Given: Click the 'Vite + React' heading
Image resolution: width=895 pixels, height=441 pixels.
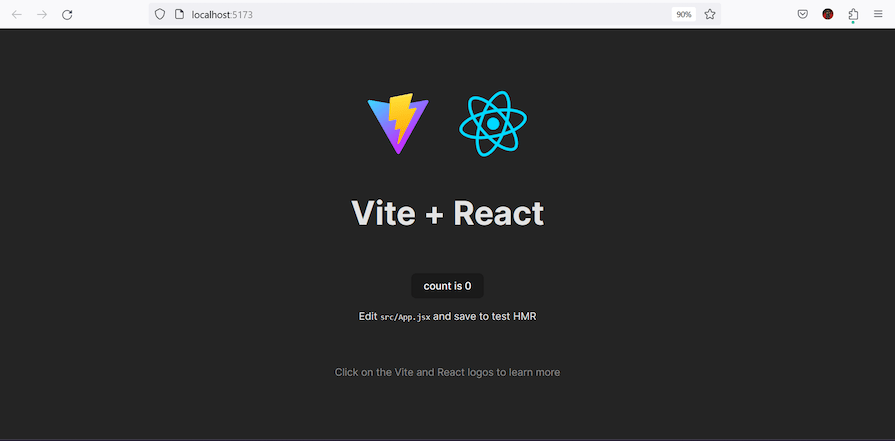Looking at the screenshot, I should pyautogui.click(x=448, y=213).
